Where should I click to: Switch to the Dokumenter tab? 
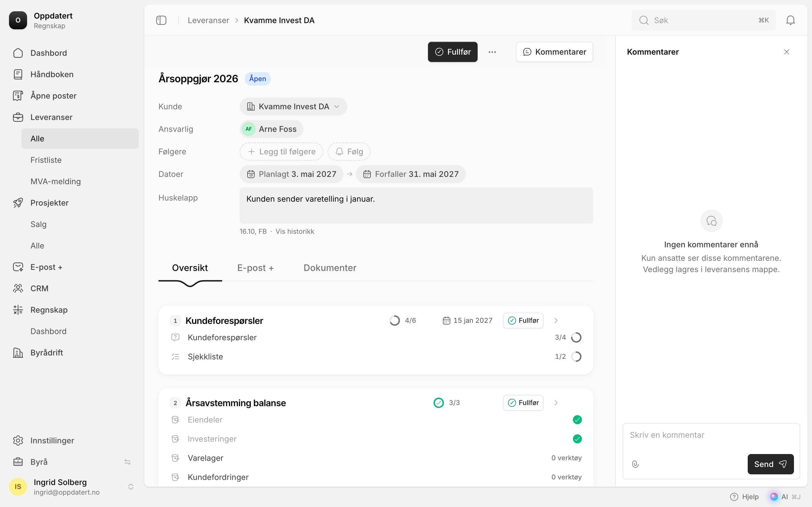click(330, 268)
